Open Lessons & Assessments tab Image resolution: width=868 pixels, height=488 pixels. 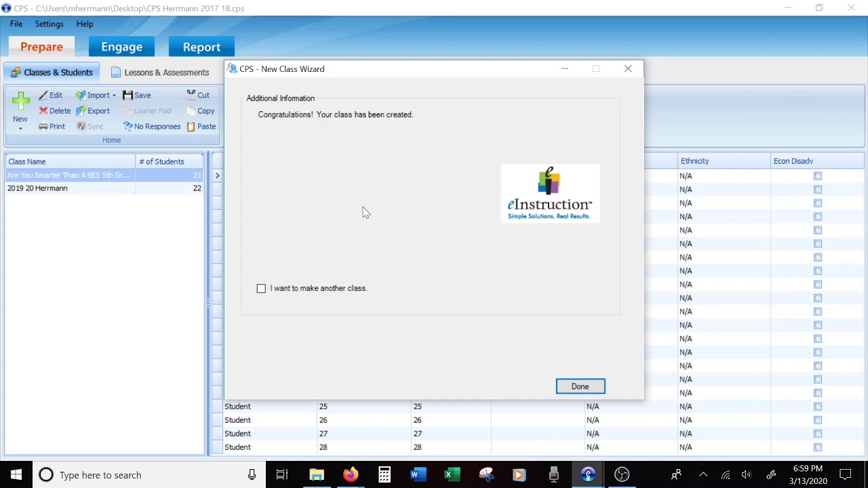point(160,73)
